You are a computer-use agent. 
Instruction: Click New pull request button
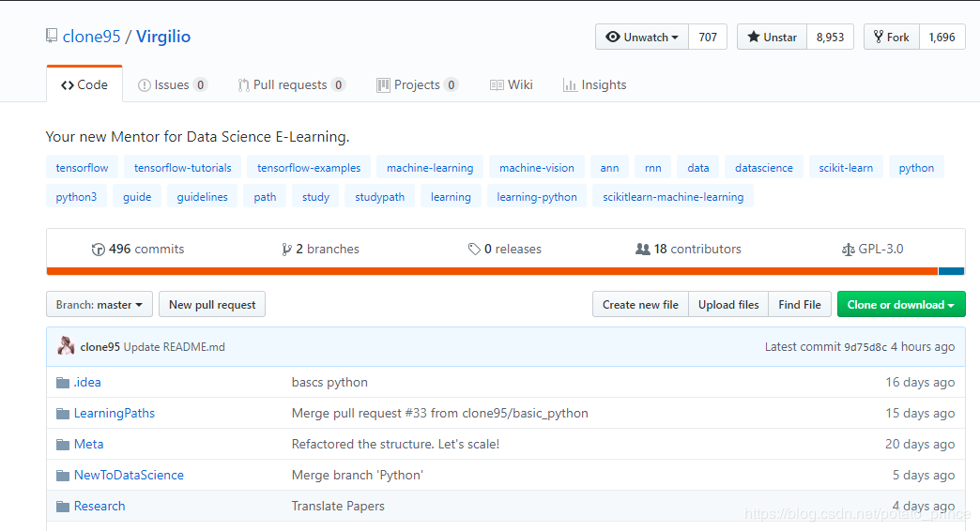click(212, 304)
